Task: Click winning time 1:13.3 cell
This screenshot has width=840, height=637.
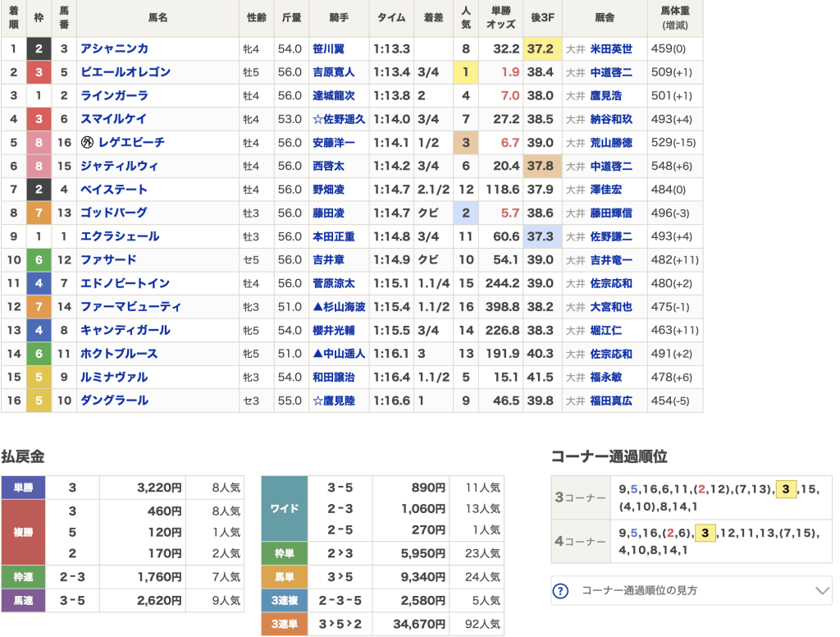Action: [x=391, y=48]
